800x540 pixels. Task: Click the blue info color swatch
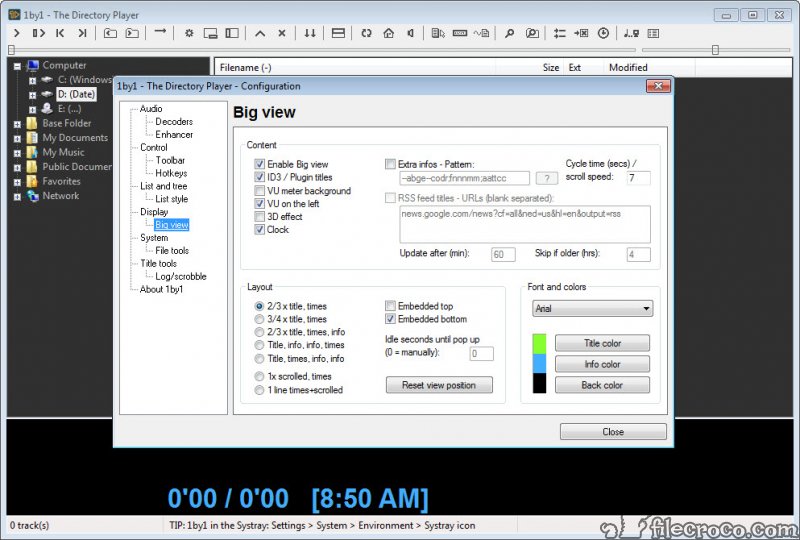pos(539,363)
